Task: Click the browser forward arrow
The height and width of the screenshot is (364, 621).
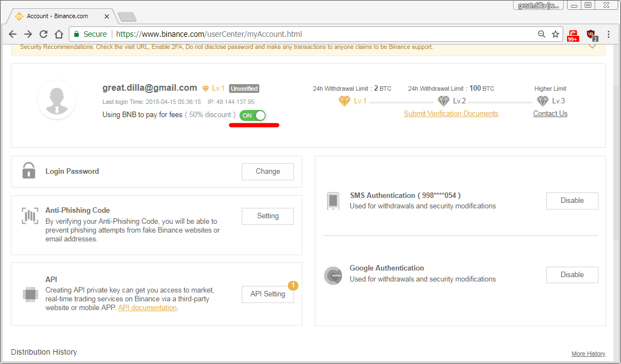Action: point(28,34)
